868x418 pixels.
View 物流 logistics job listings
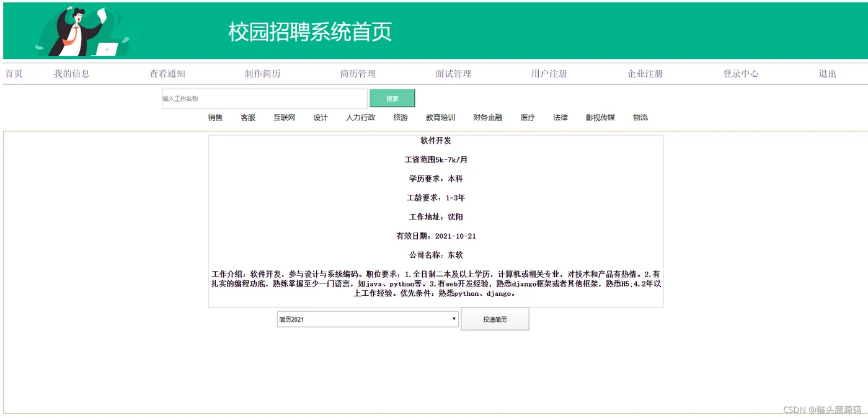coord(640,117)
